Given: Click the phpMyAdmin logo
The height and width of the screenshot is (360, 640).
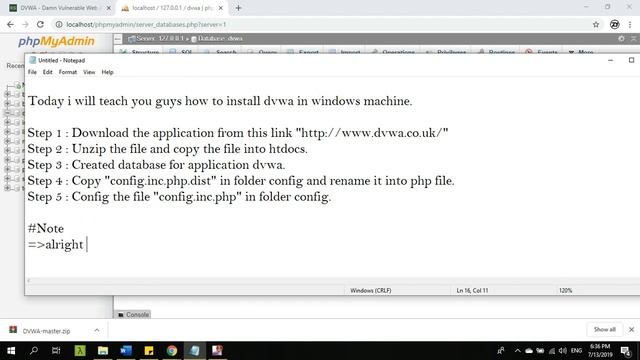Looking at the screenshot, I should [x=56, y=41].
